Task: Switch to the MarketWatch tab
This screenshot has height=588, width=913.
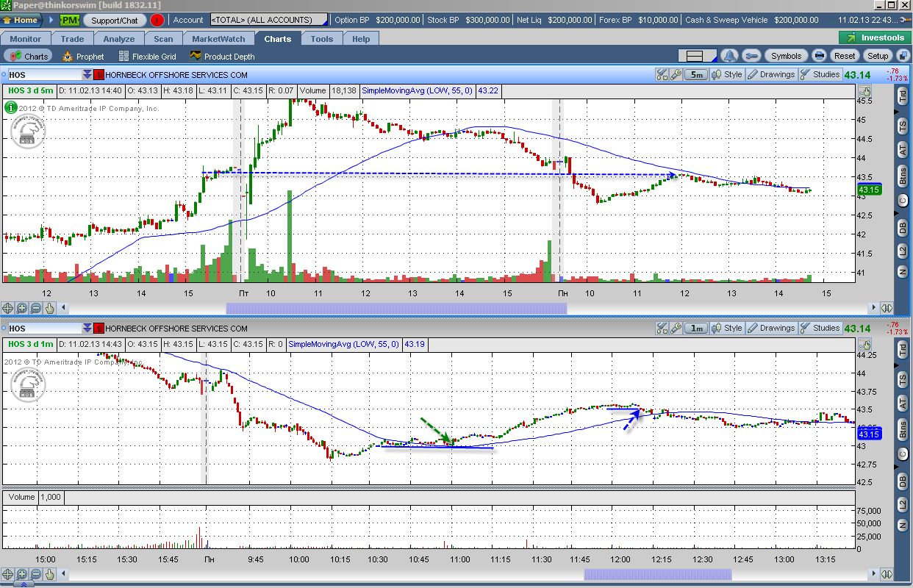Action: pos(218,39)
